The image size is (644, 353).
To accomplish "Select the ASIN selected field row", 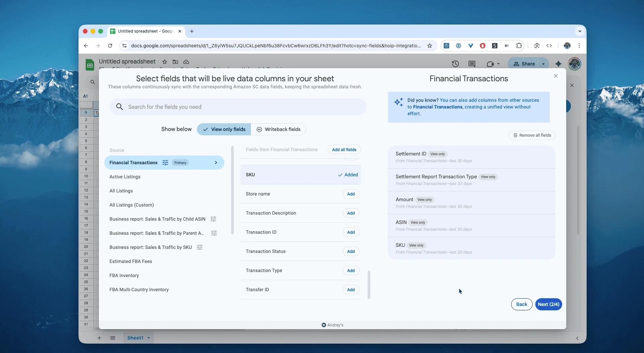I will (x=471, y=225).
